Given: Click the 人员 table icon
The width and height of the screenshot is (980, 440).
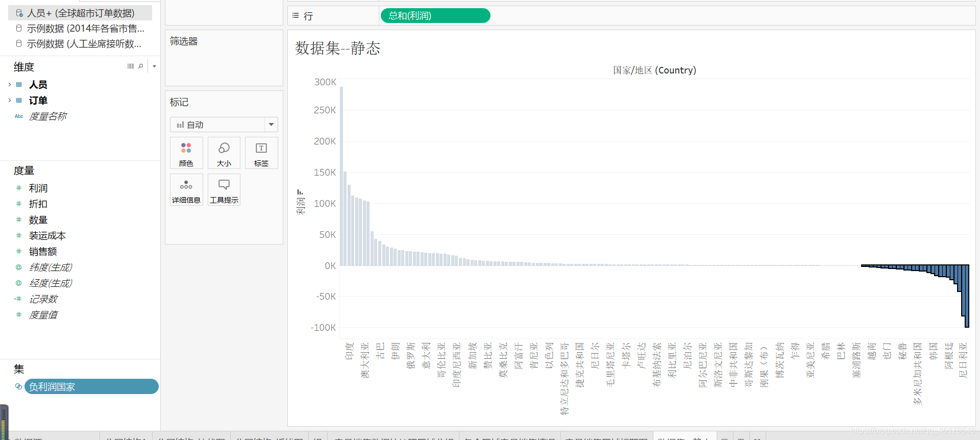Looking at the screenshot, I should pyautogui.click(x=19, y=85).
